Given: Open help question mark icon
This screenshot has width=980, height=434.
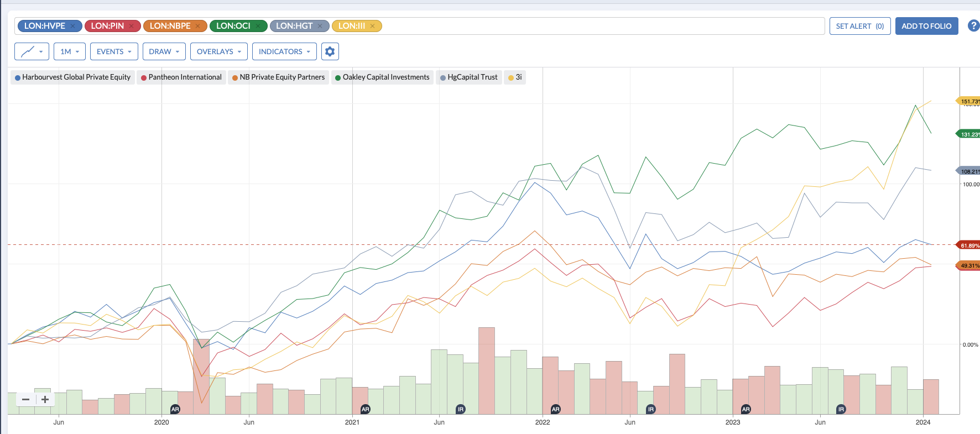Looking at the screenshot, I should (973, 26).
